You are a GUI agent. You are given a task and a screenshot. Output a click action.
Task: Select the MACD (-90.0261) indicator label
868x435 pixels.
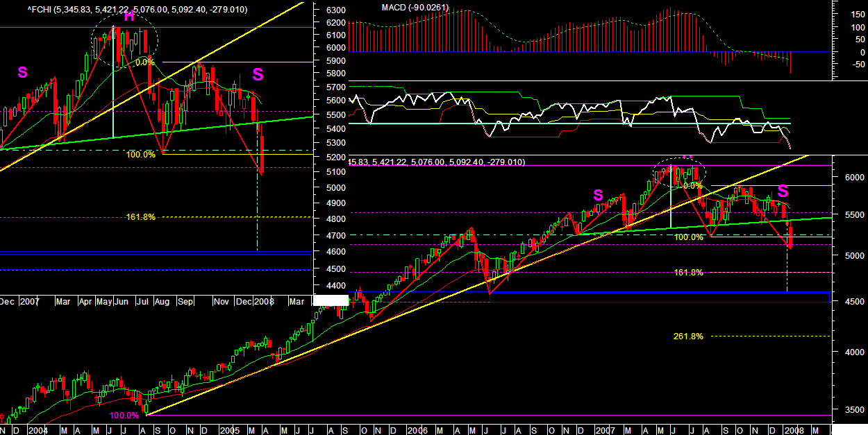tap(415, 8)
